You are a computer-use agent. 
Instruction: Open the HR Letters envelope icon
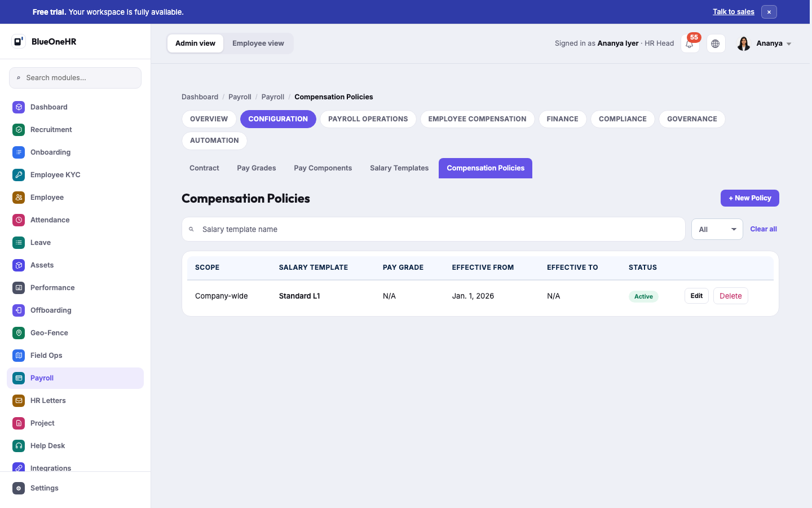pyautogui.click(x=19, y=401)
